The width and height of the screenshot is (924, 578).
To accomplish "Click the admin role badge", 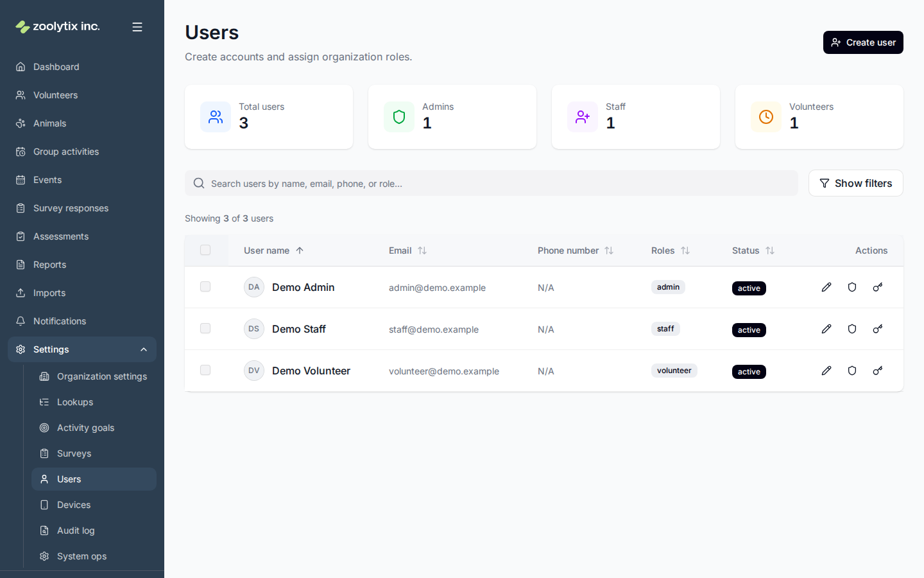I will coord(668,287).
